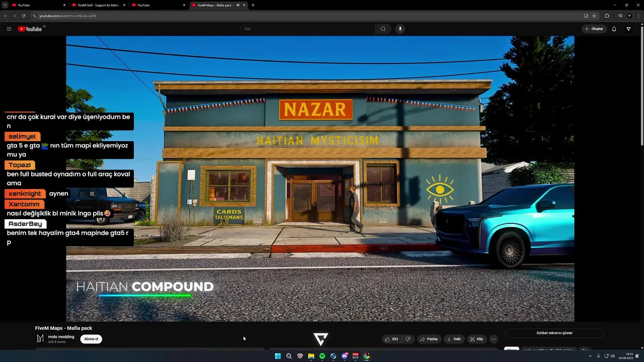The width and height of the screenshot is (644, 362).
Task: Share the video via Paylaş
Action: (429, 339)
